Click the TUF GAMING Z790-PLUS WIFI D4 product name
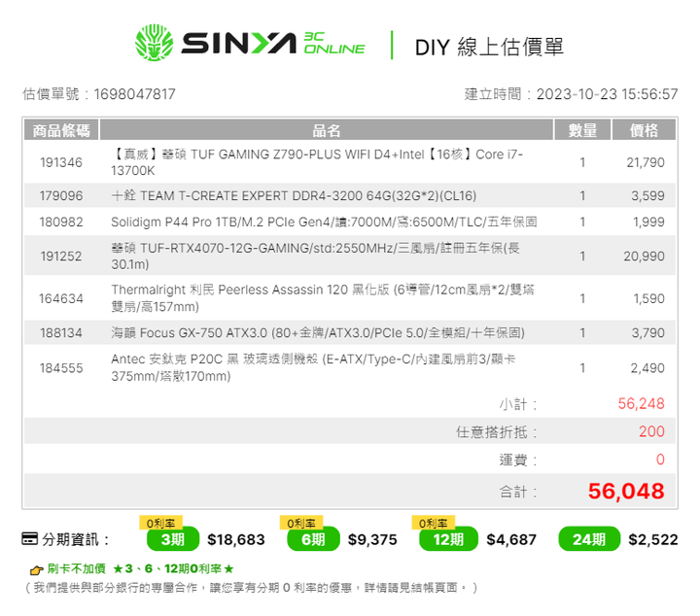The width and height of the screenshot is (700, 616). pyautogui.click(x=317, y=162)
